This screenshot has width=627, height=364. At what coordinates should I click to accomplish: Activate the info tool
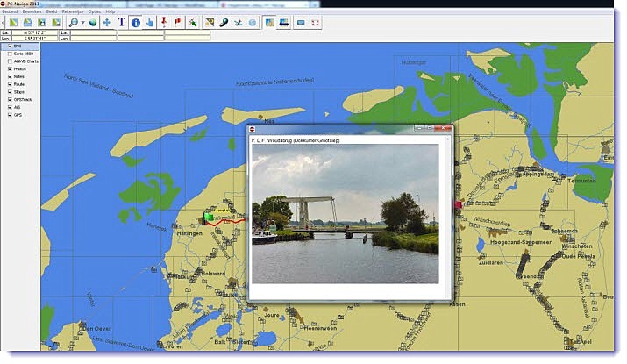[136, 23]
